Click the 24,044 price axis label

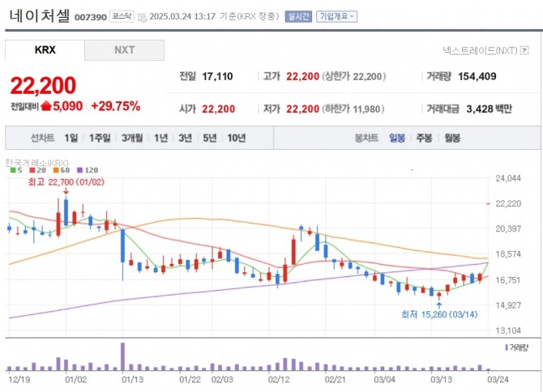508,178
